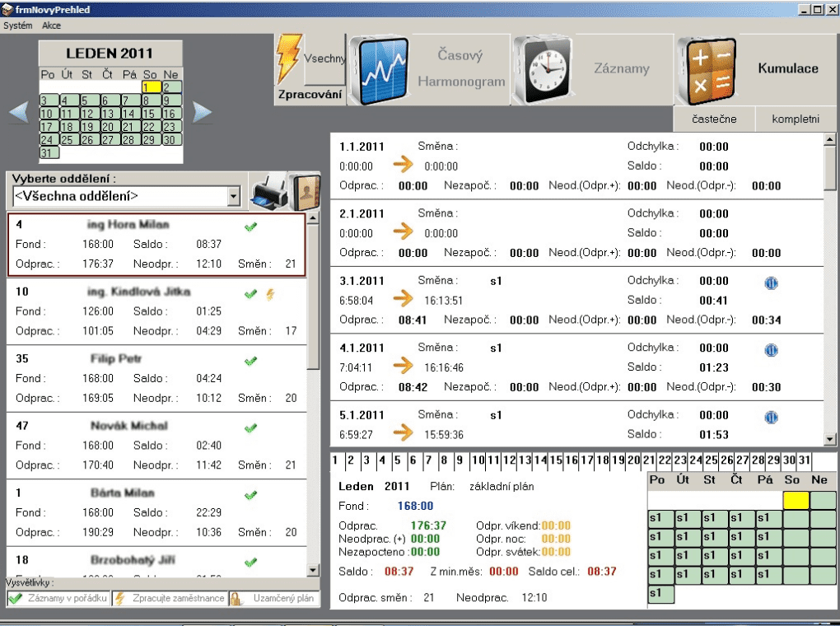Viewport: 840px width, 626px height.
Task: Switch to the častečne tab
Action: 714,119
